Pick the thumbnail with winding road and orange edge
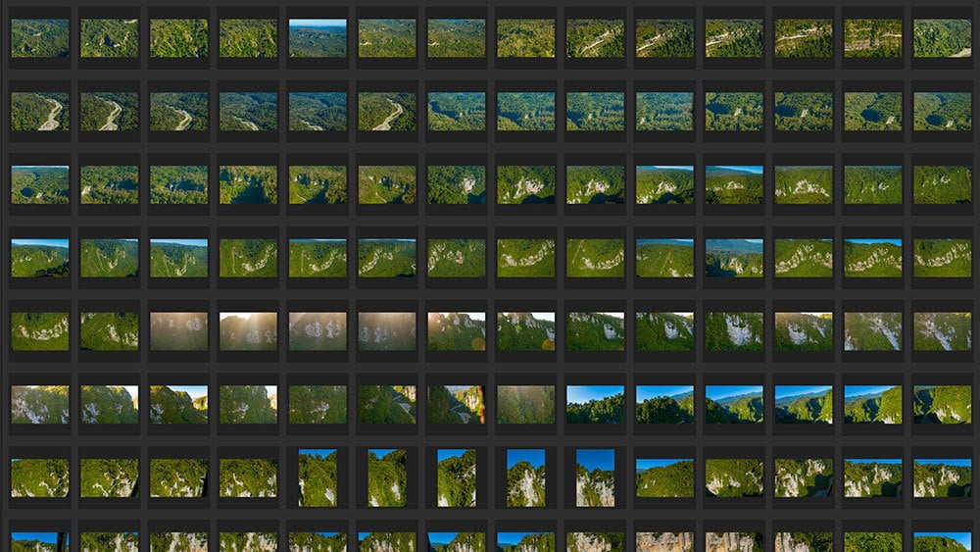Image resolution: width=980 pixels, height=552 pixels. 457,405
